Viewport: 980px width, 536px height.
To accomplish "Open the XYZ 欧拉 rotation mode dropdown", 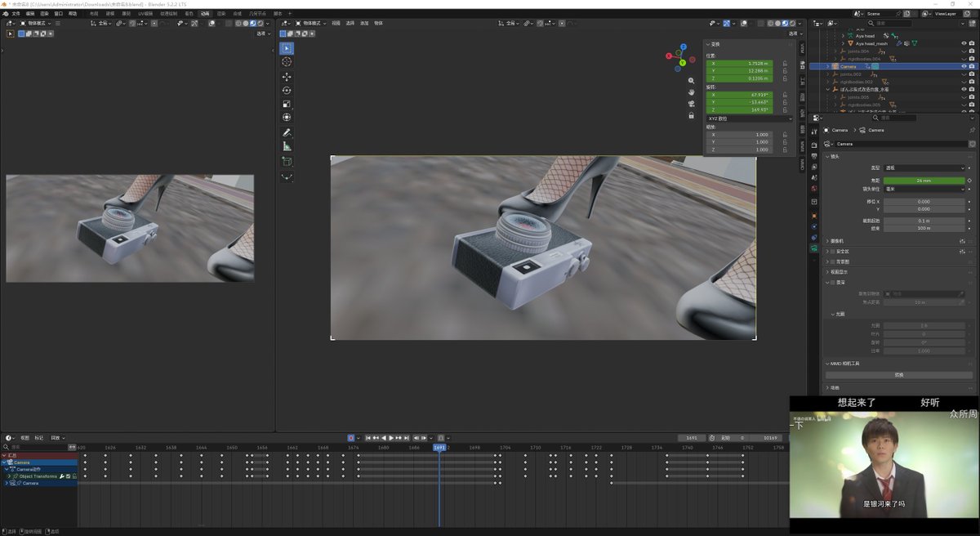I will point(749,118).
